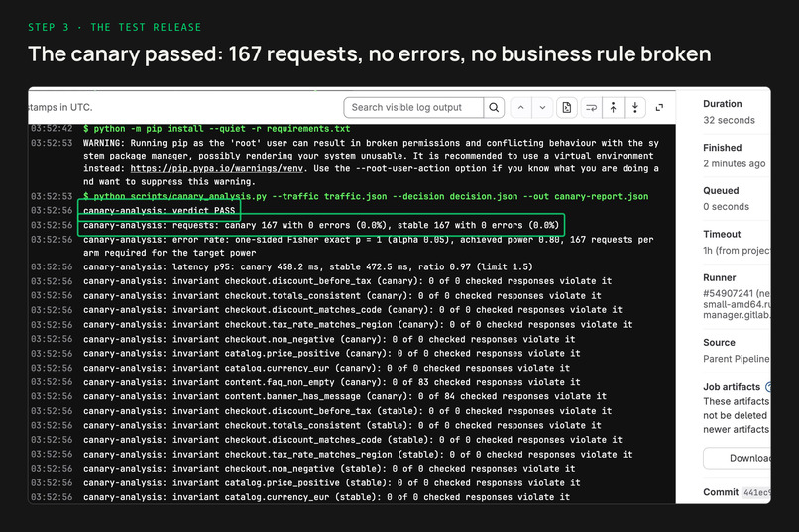Click content.banner_has_message (canary) log line

pos(345,396)
